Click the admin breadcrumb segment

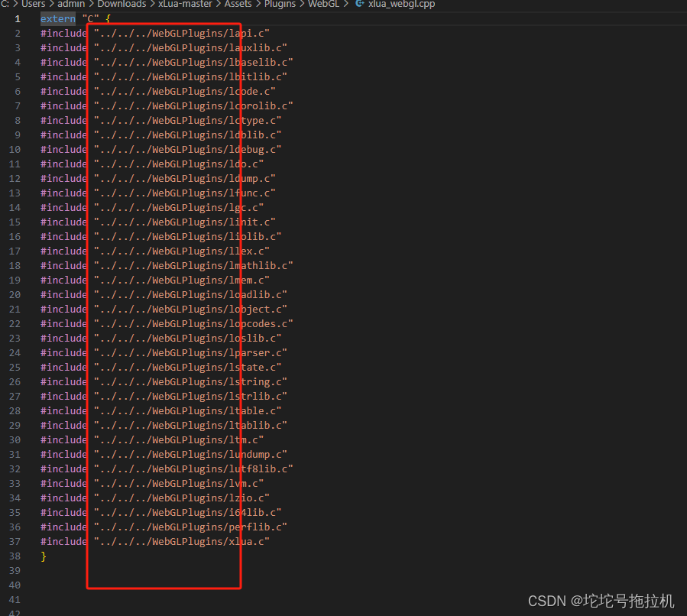tap(71, 4)
